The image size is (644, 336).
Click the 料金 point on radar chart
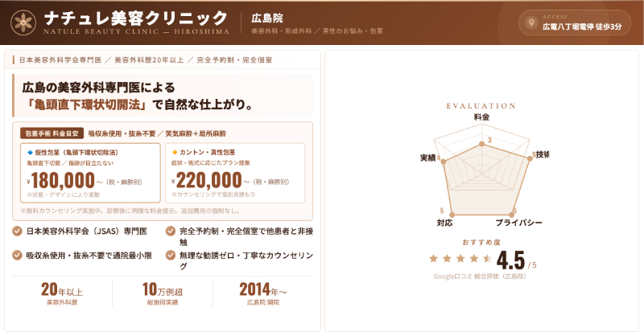tap(481, 129)
